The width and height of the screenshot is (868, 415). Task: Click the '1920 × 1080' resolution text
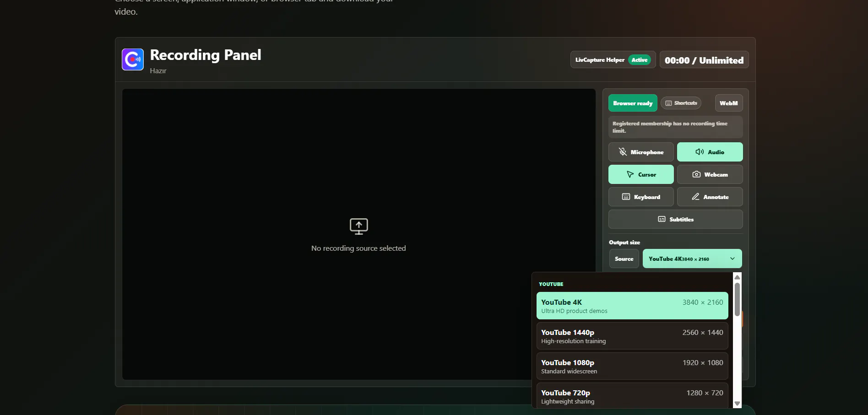click(703, 363)
